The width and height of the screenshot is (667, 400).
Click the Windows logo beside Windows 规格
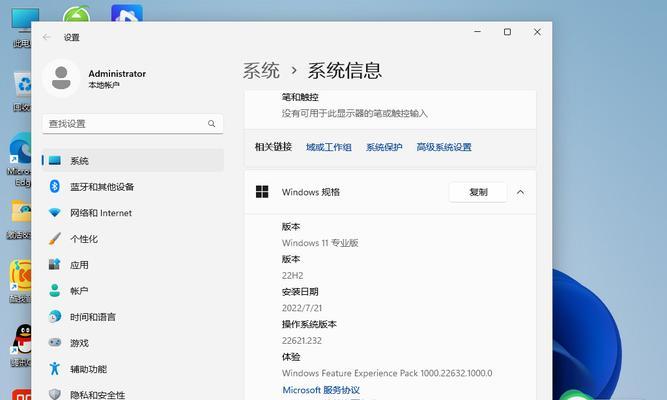click(262, 192)
